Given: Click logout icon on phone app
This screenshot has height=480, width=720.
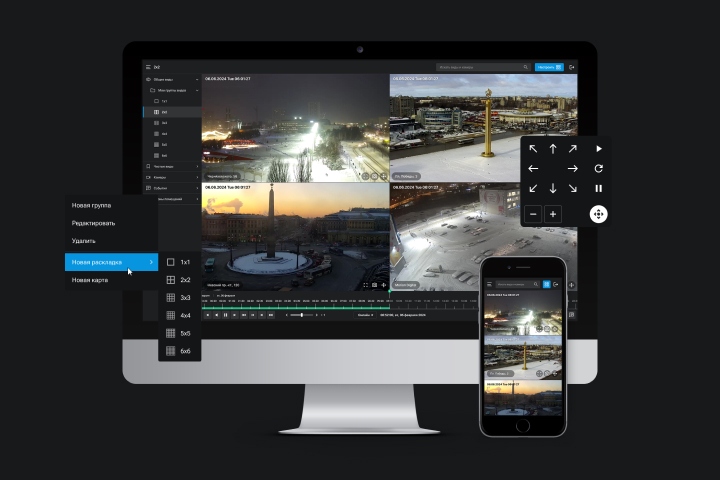Looking at the screenshot, I should point(556,284).
